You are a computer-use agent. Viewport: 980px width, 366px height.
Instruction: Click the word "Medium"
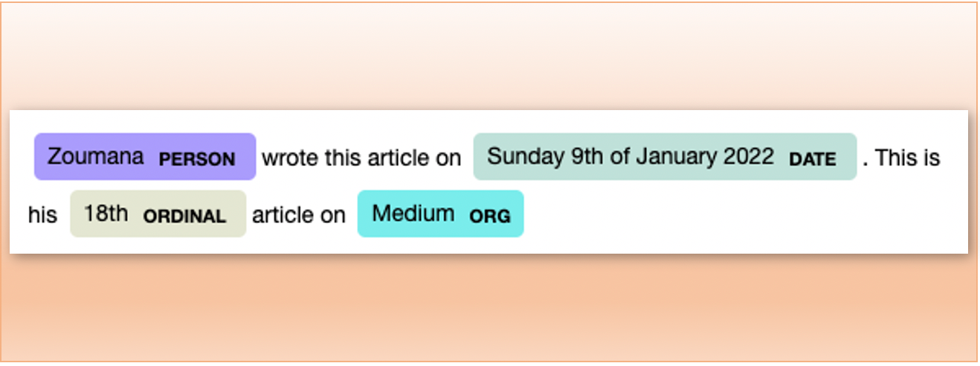tap(413, 214)
